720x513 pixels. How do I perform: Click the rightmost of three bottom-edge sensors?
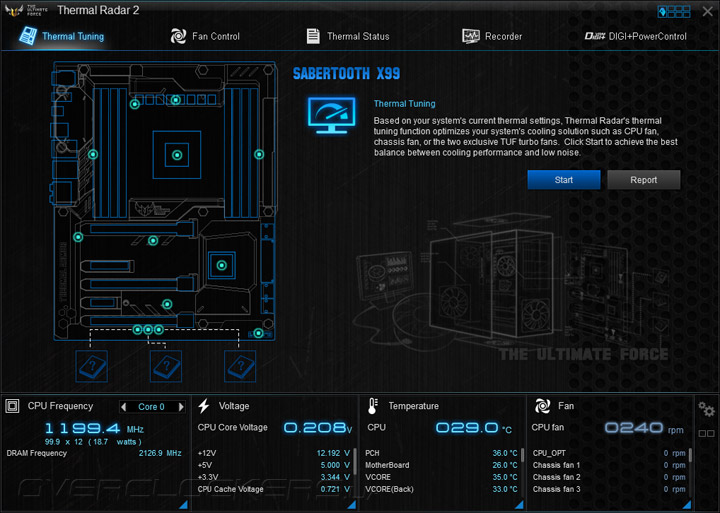coord(159,329)
